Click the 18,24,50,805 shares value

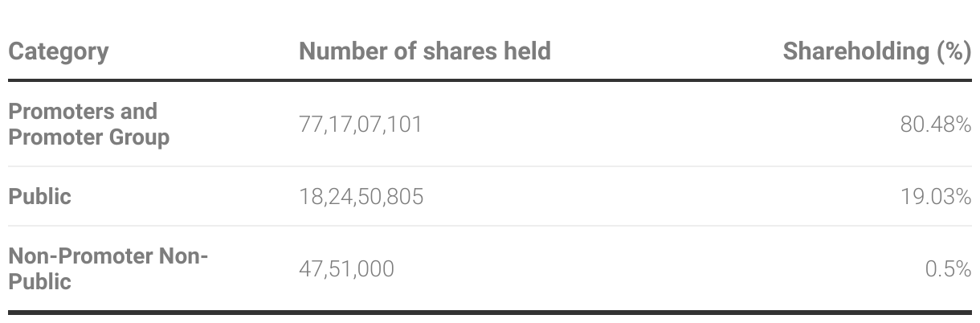361,197
